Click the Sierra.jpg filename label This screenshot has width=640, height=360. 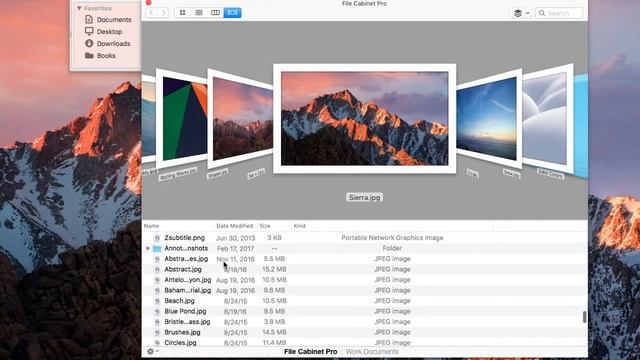click(x=364, y=198)
